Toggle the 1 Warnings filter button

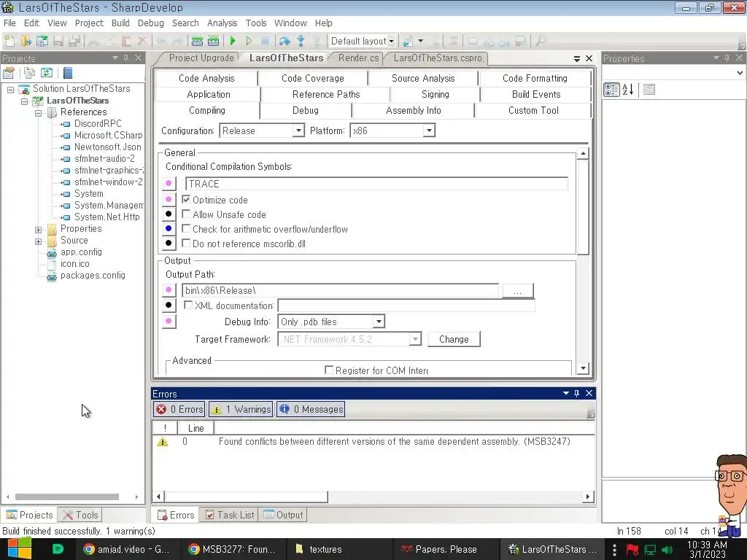(241, 409)
